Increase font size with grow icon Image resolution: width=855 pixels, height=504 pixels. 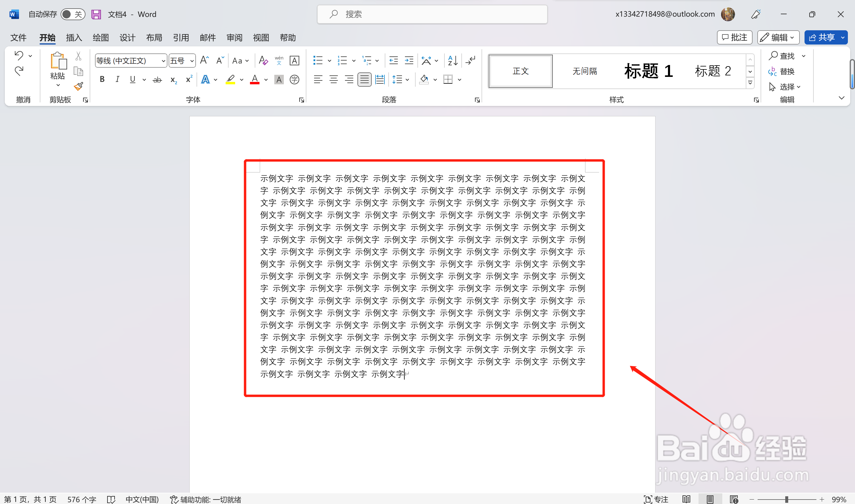coord(204,61)
